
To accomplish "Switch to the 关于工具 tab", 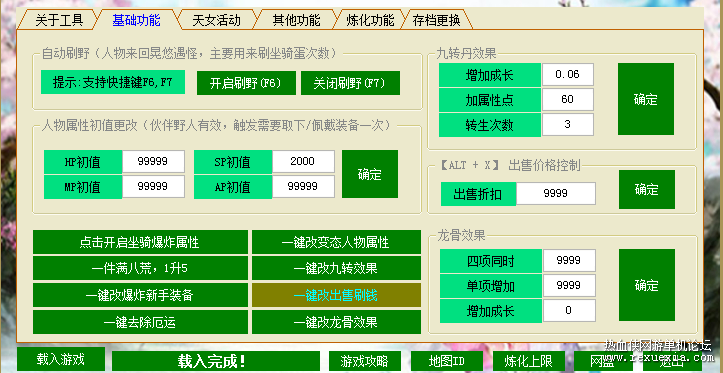I will 59,20.
